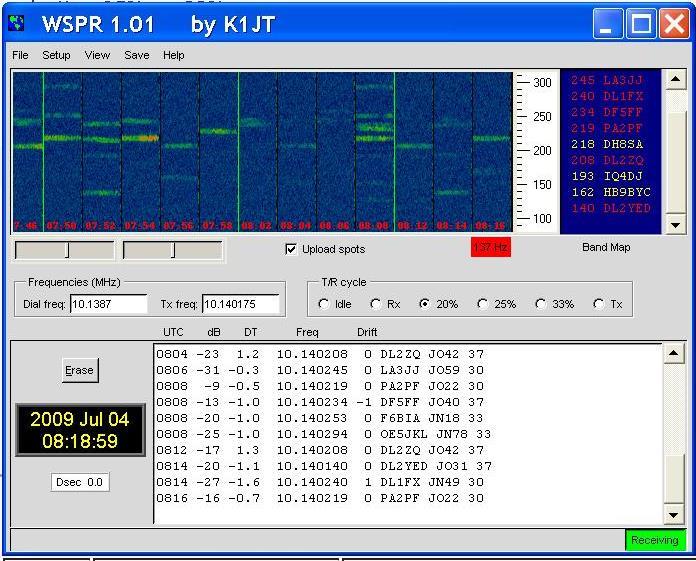Select the Idle T/R cycle option
This screenshot has height=561, width=696.
tap(323, 304)
